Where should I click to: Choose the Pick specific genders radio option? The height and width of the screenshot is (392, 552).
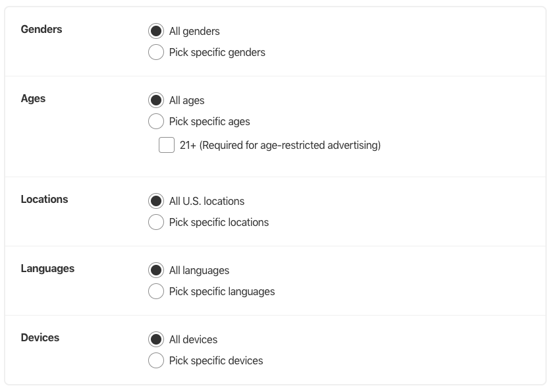156,52
